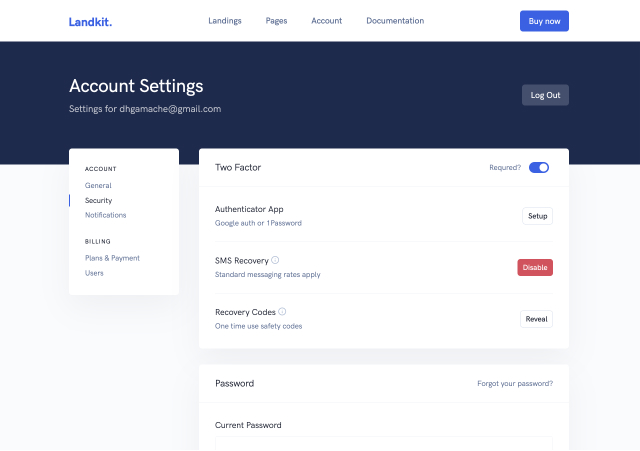Disable SMS Recovery

[535, 267]
